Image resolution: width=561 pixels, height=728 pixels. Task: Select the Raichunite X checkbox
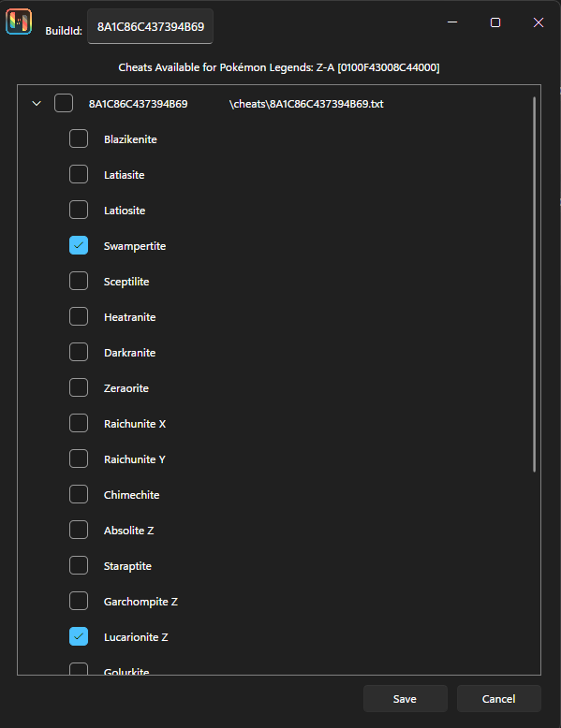pyautogui.click(x=79, y=423)
